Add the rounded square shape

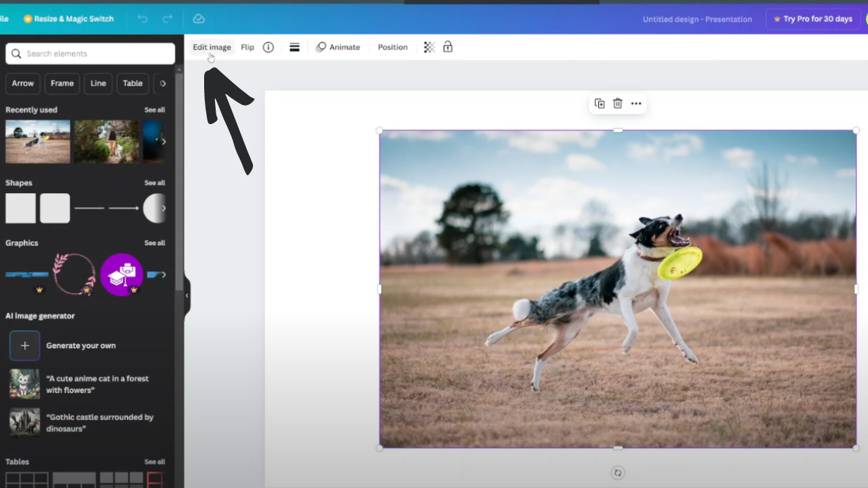pyautogui.click(x=55, y=208)
